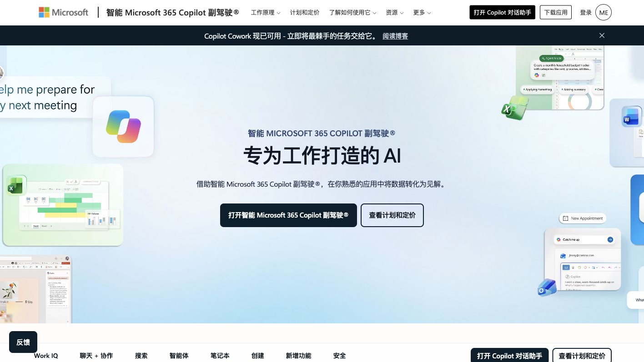Click the Outlook icon near the email card
Viewport: 644px width, 362px height.
[547, 288]
